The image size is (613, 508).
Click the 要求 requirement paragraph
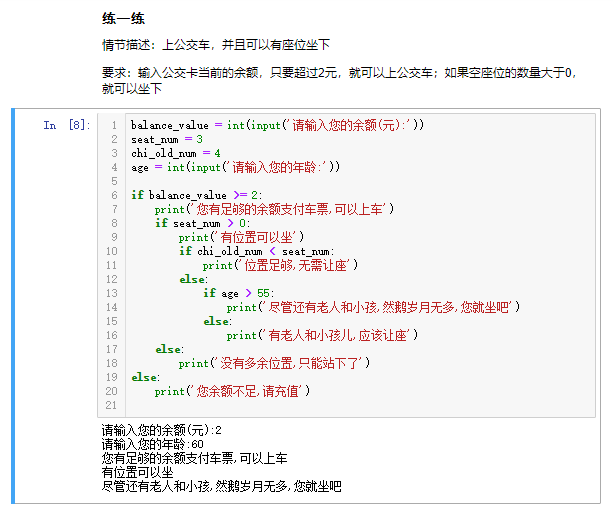pyautogui.click(x=338, y=80)
